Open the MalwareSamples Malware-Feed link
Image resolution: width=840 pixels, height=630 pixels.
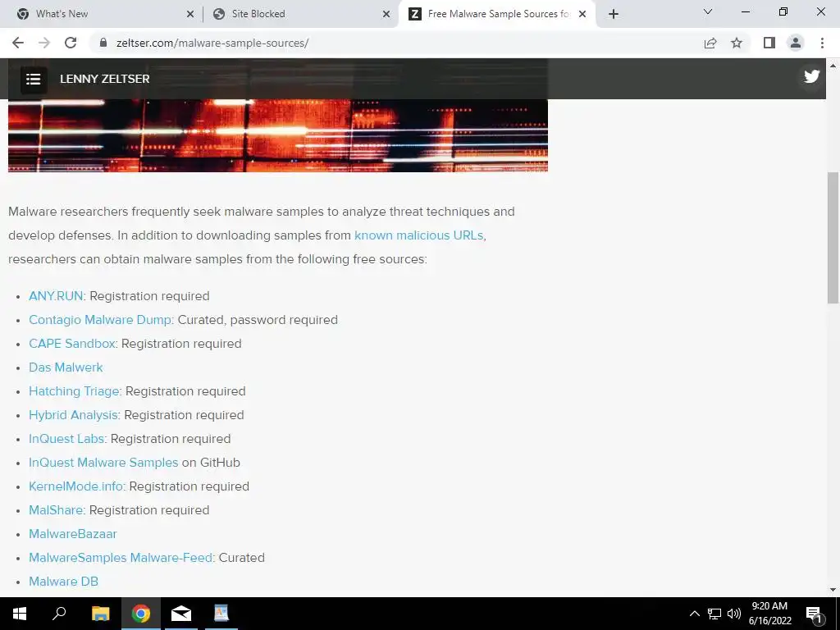tap(121, 557)
